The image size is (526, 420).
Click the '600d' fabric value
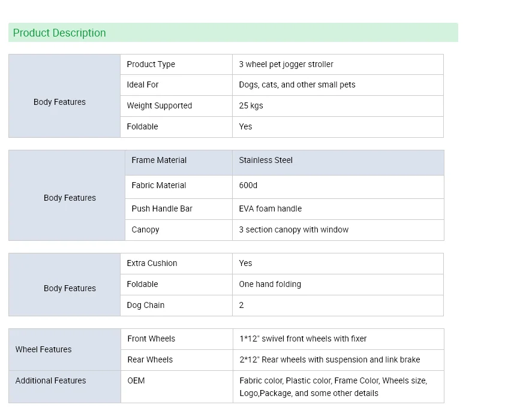pyautogui.click(x=248, y=185)
